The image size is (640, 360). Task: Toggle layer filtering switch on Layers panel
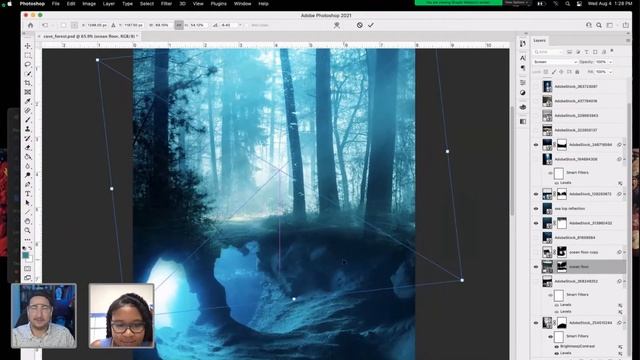[x=612, y=51]
